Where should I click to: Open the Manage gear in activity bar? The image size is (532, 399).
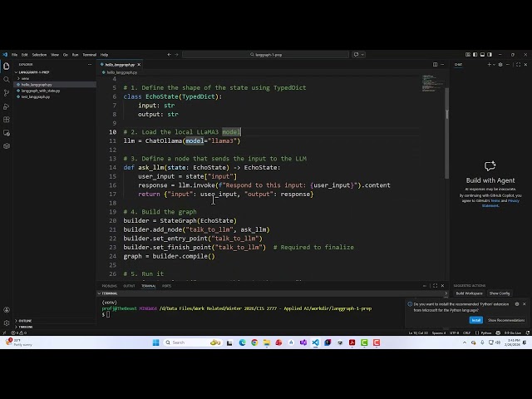click(x=7, y=323)
